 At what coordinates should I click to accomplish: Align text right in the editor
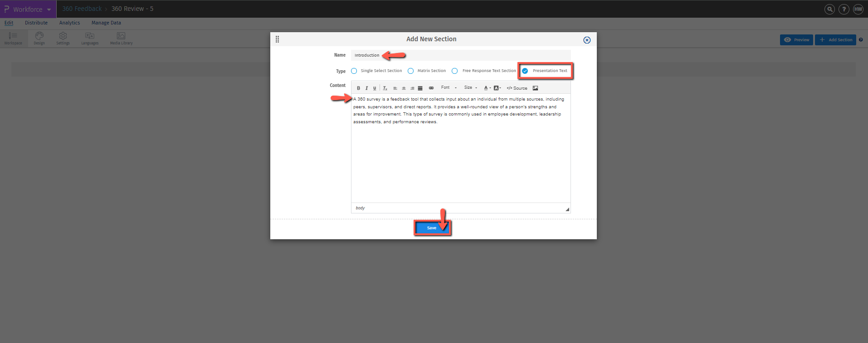(x=412, y=88)
